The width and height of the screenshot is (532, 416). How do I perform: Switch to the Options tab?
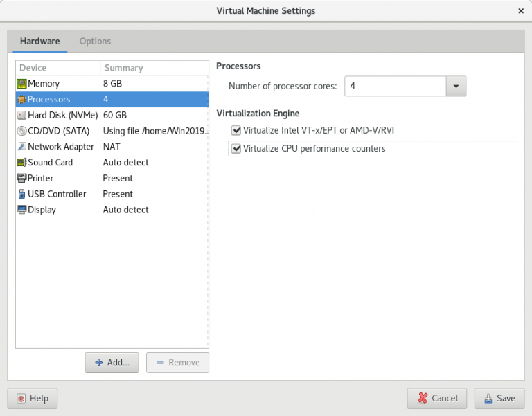point(95,41)
